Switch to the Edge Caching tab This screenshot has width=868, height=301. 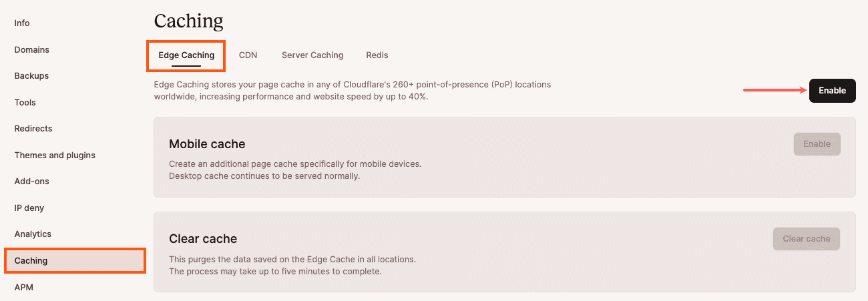pyautogui.click(x=186, y=55)
